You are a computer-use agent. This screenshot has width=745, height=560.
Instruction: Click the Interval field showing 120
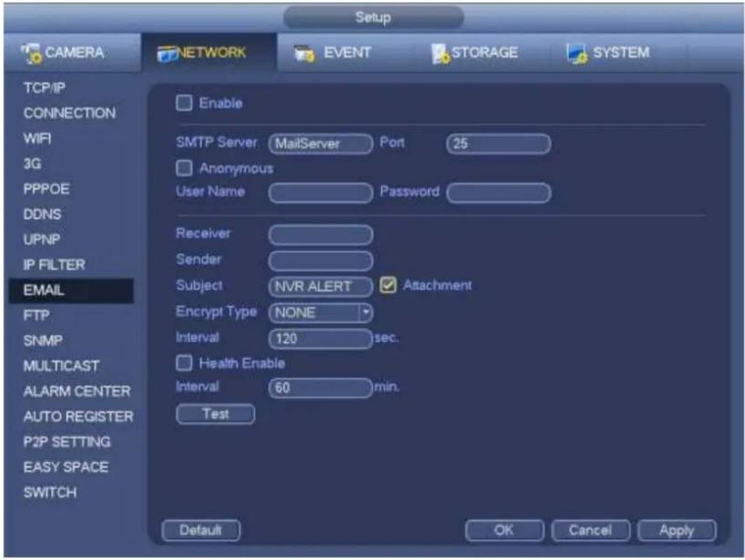[x=320, y=339]
